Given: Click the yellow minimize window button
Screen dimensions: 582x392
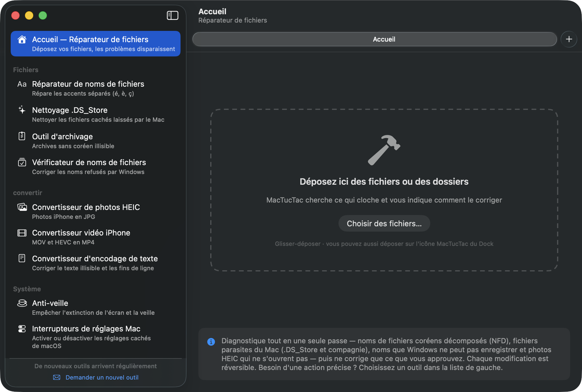Looking at the screenshot, I should click(29, 15).
